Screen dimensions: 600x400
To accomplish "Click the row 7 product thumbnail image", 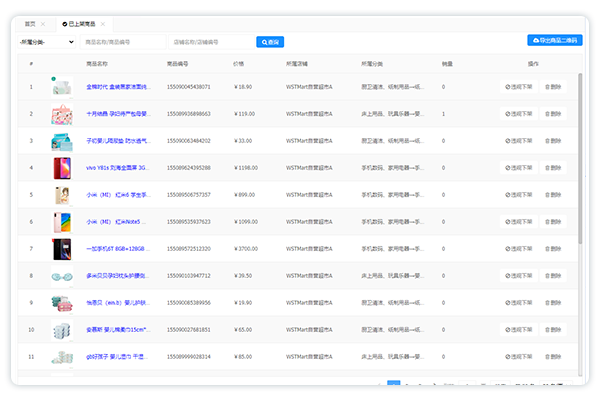I will click(x=62, y=248).
